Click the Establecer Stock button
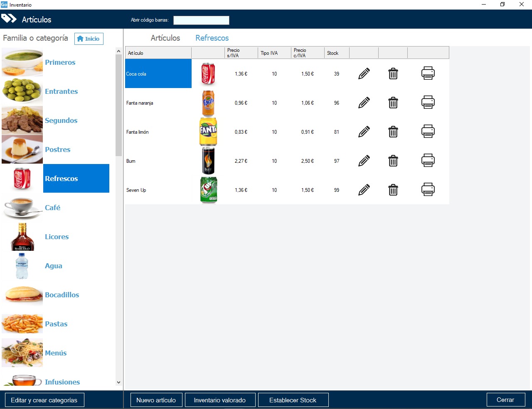The image size is (532, 409). [x=293, y=400]
